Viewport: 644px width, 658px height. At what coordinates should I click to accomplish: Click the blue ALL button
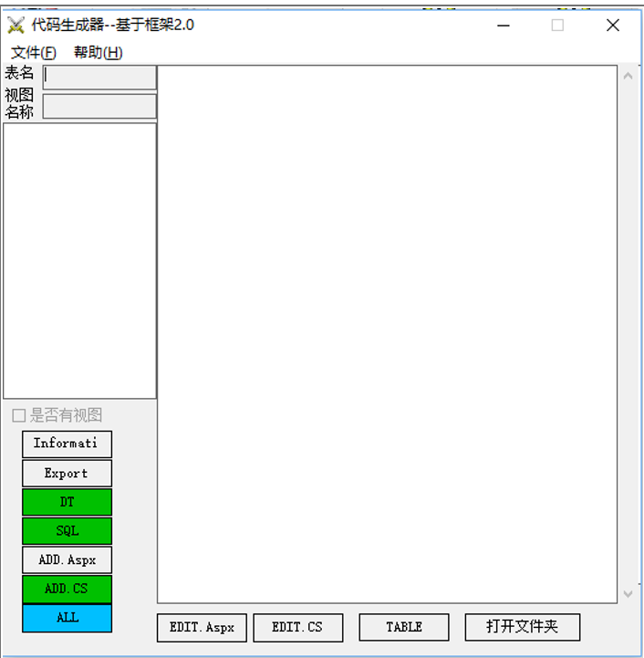(68, 618)
